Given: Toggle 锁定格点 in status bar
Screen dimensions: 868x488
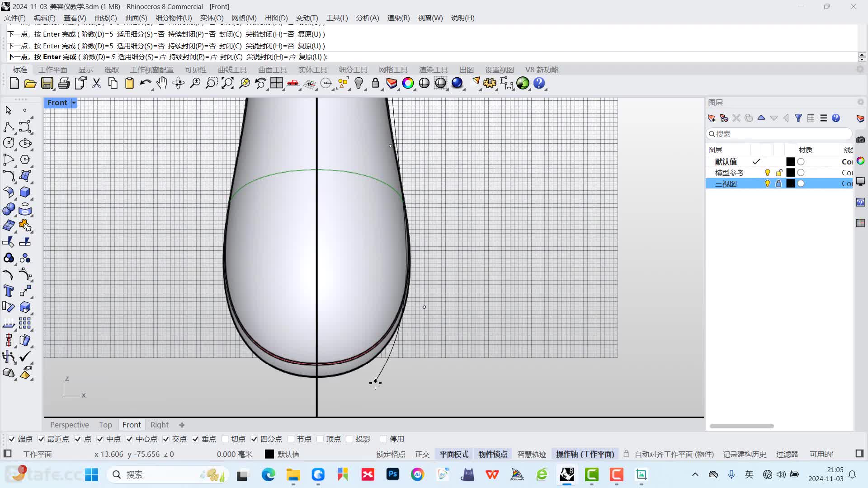Looking at the screenshot, I should click(391, 454).
